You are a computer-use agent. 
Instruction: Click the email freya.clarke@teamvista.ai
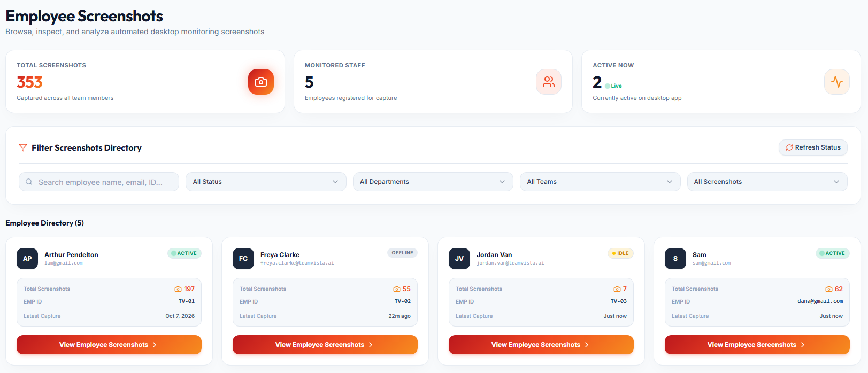[x=297, y=263]
